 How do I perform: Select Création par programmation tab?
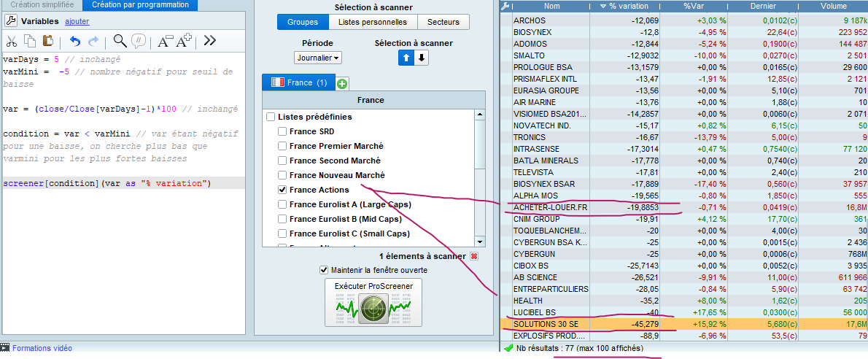coord(139,5)
